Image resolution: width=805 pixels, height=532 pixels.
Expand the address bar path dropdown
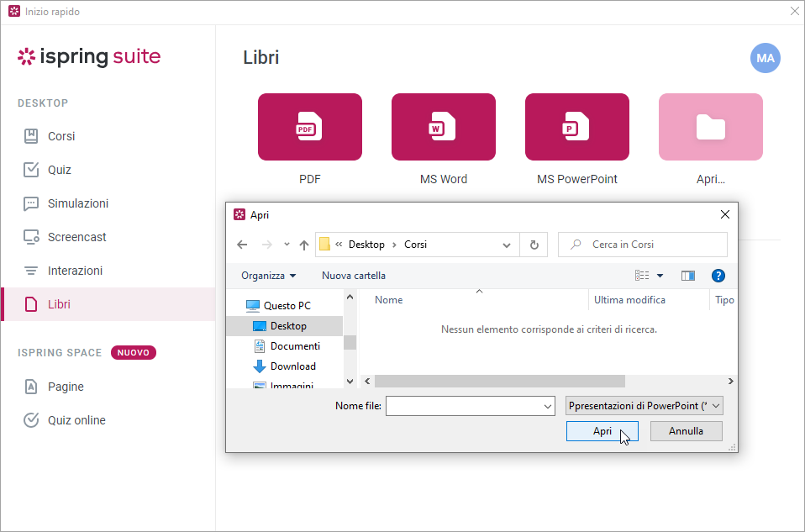[507, 245]
